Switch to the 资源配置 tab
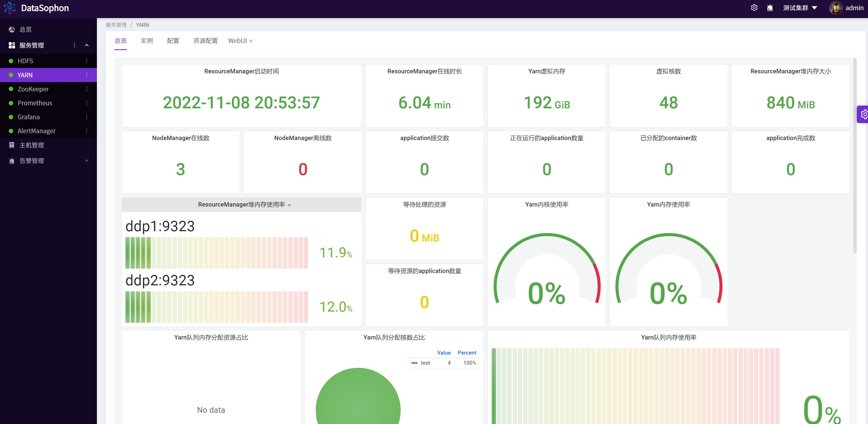 [x=205, y=41]
